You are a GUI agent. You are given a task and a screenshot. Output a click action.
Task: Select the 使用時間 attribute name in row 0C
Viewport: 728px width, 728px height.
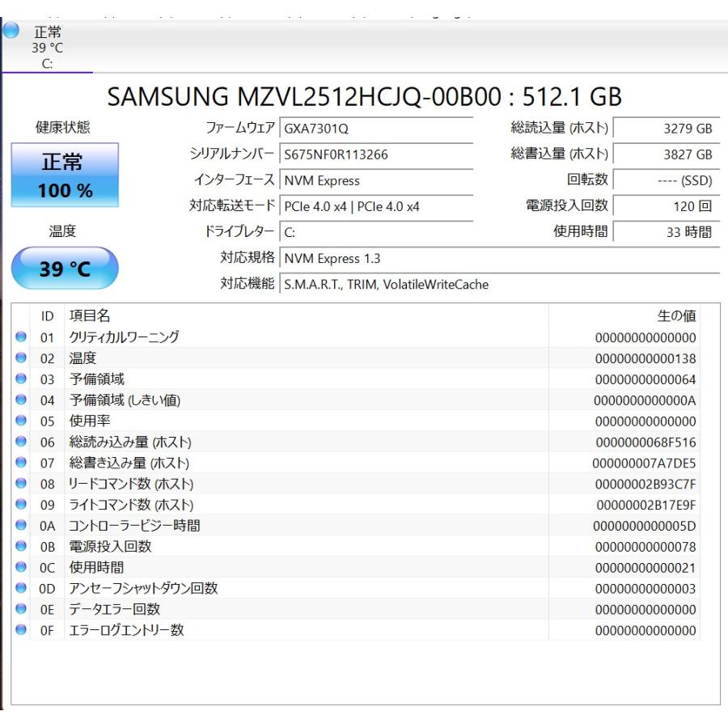click(96, 567)
